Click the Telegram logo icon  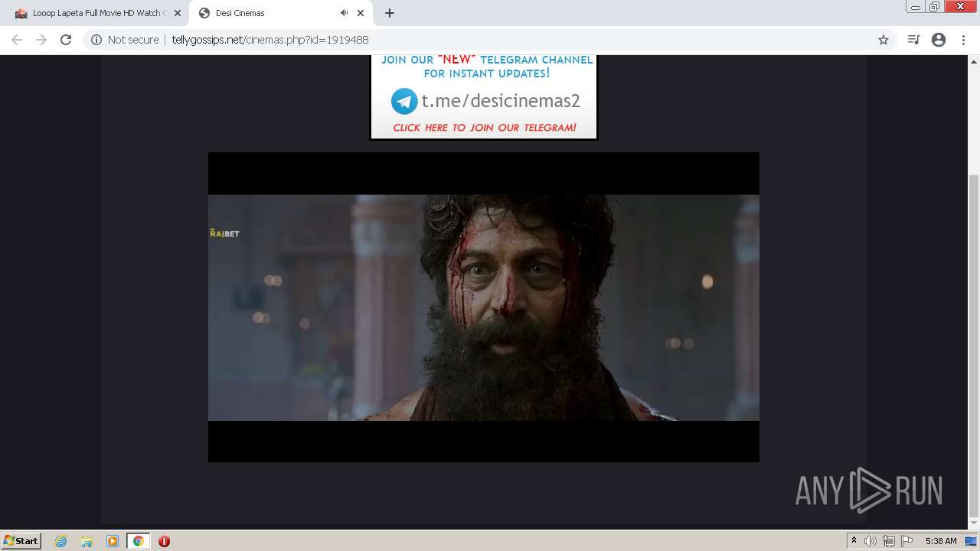tap(404, 101)
